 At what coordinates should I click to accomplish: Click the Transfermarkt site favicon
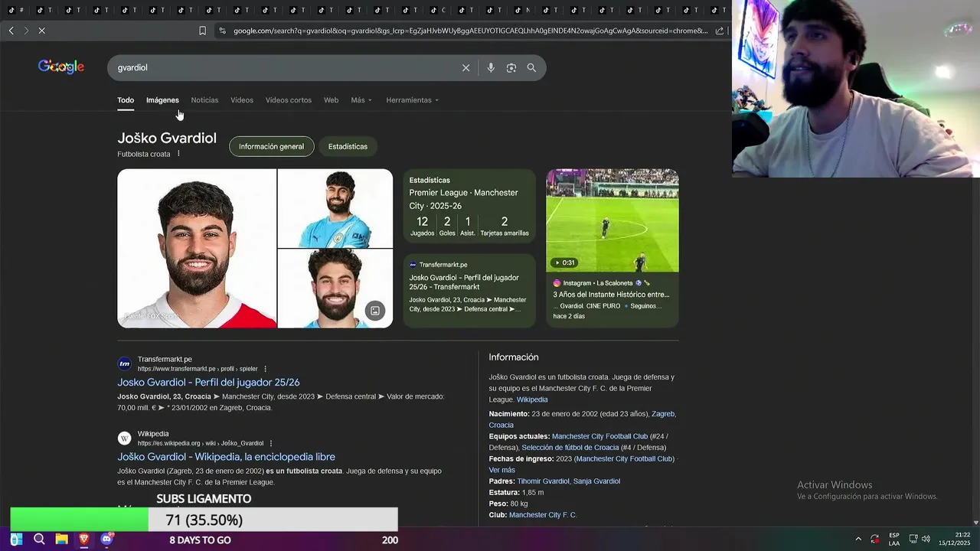tap(125, 364)
